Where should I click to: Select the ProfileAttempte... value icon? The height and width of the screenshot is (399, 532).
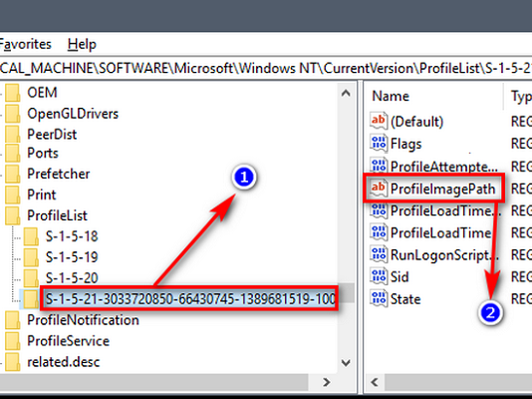click(379, 166)
